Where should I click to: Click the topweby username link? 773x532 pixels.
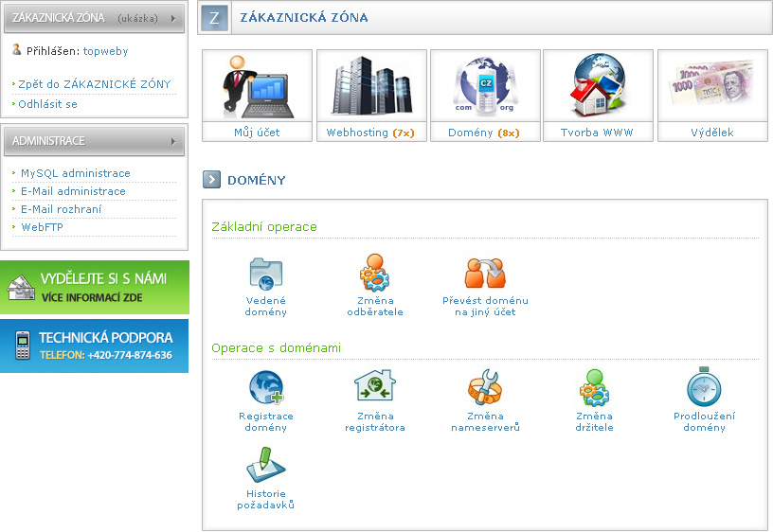coord(105,51)
